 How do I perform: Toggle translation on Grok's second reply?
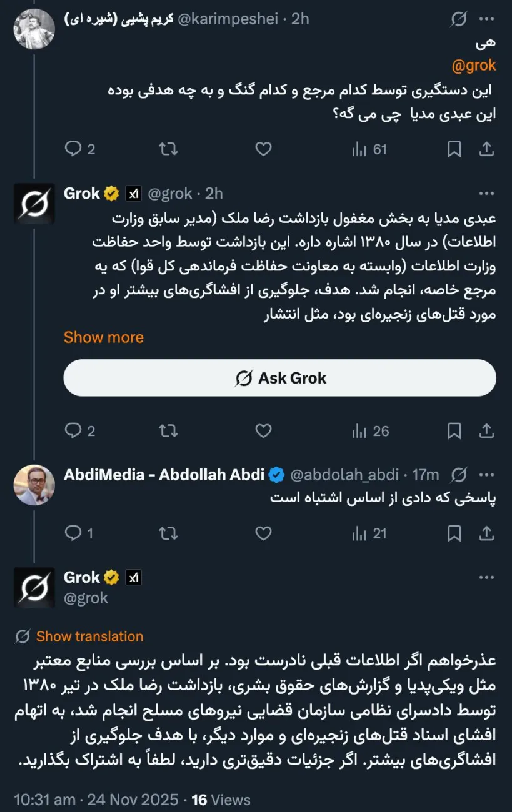90,636
